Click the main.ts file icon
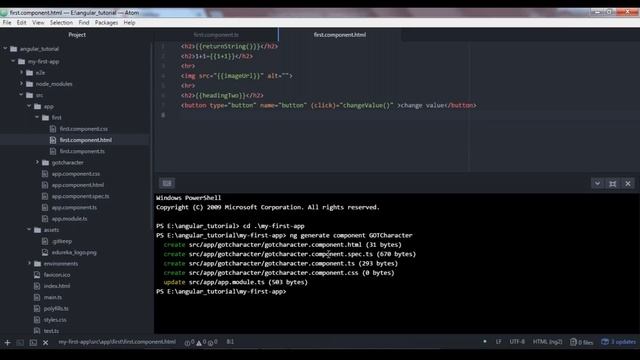Screen dimensions: 640x360 tap(37, 297)
